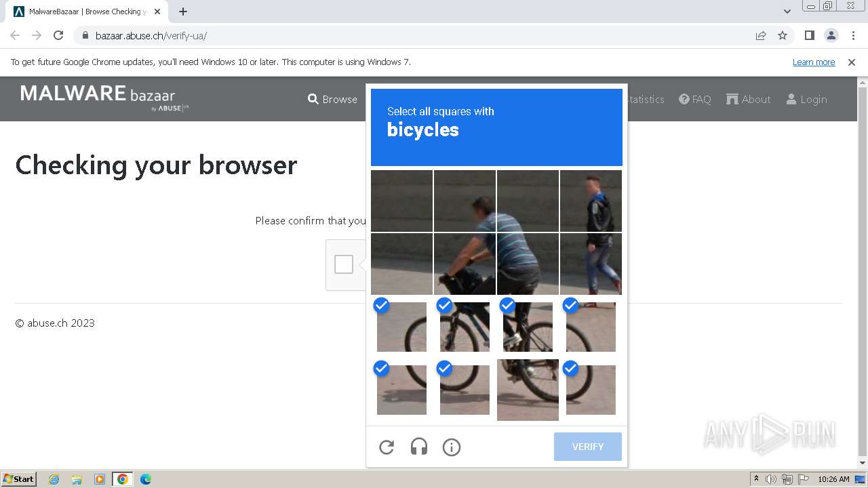Click the Learn more link
Image resolution: width=868 pixels, height=488 pixels.
(x=814, y=62)
